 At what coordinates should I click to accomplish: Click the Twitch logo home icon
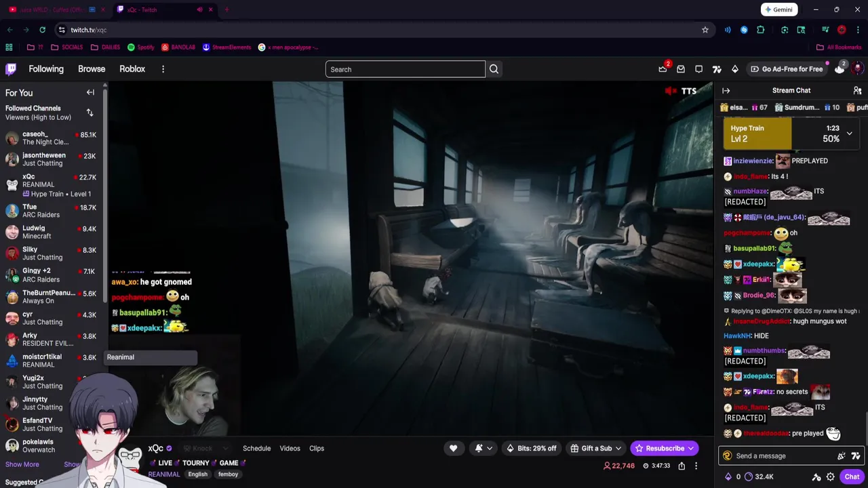pyautogui.click(x=11, y=69)
